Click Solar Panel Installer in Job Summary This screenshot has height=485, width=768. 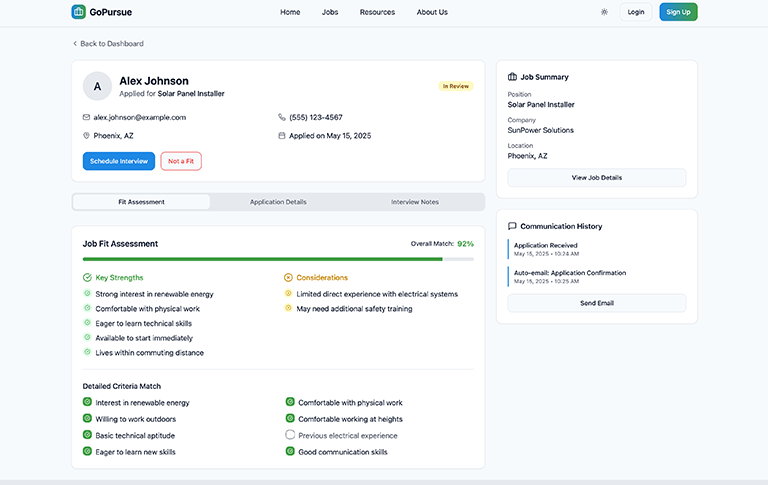(541, 105)
